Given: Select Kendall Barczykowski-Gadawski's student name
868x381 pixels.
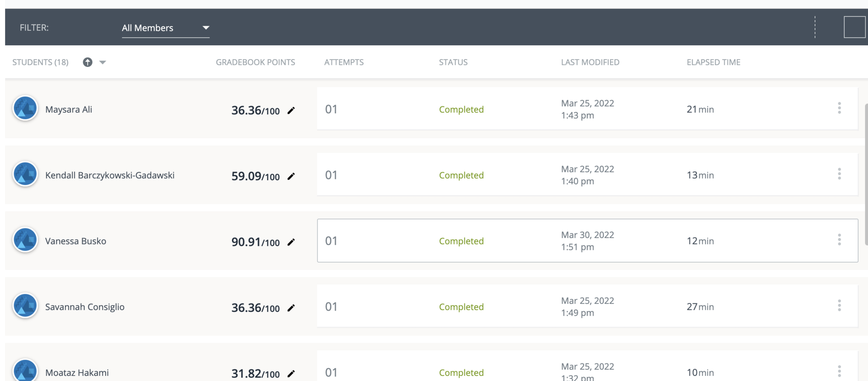Looking at the screenshot, I should click(x=110, y=175).
